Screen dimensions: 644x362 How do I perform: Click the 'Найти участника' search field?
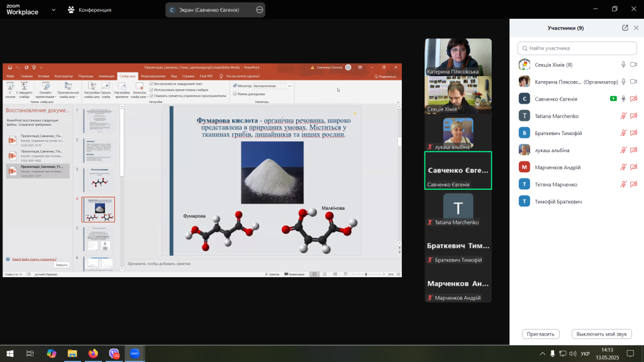click(576, 48)
